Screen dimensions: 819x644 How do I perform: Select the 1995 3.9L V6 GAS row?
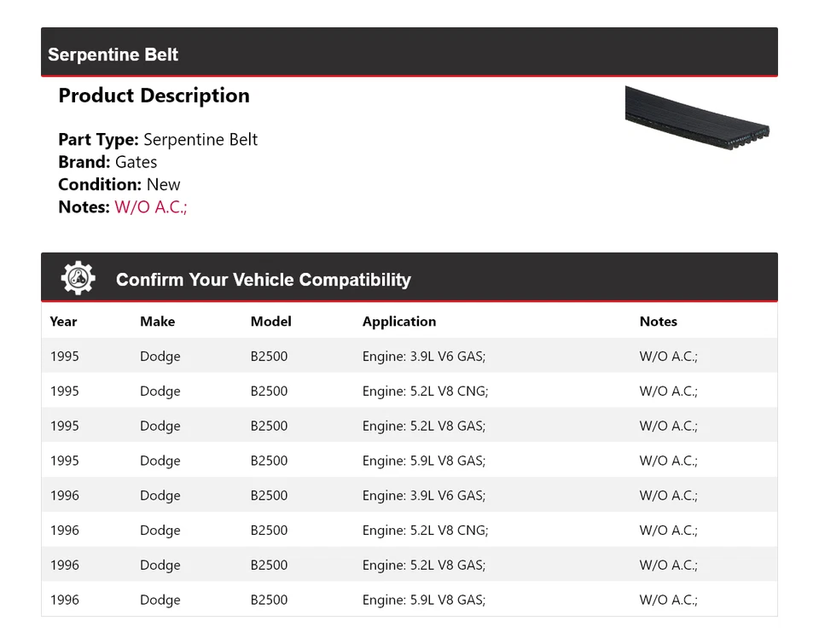coord(409,357)
